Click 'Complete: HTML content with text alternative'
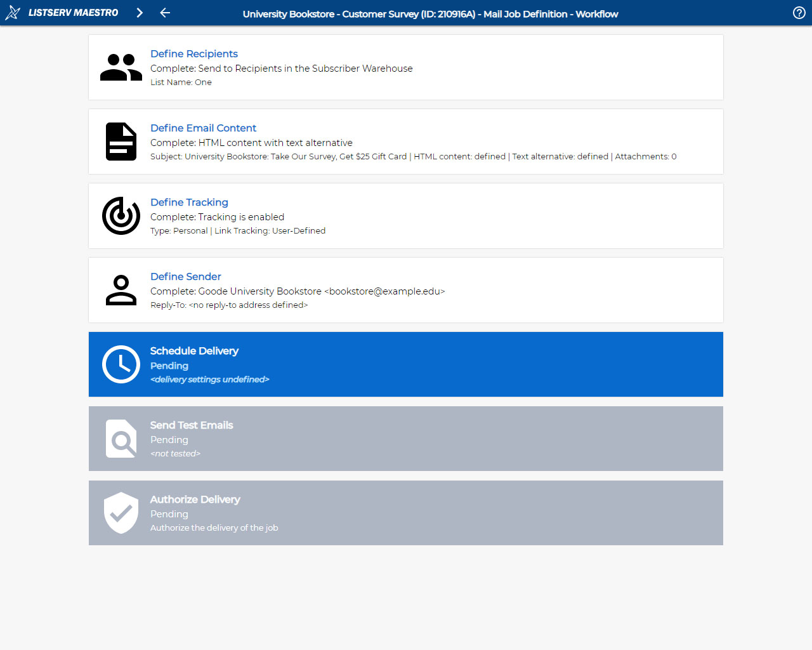812x650 pixels. [251, 143]
